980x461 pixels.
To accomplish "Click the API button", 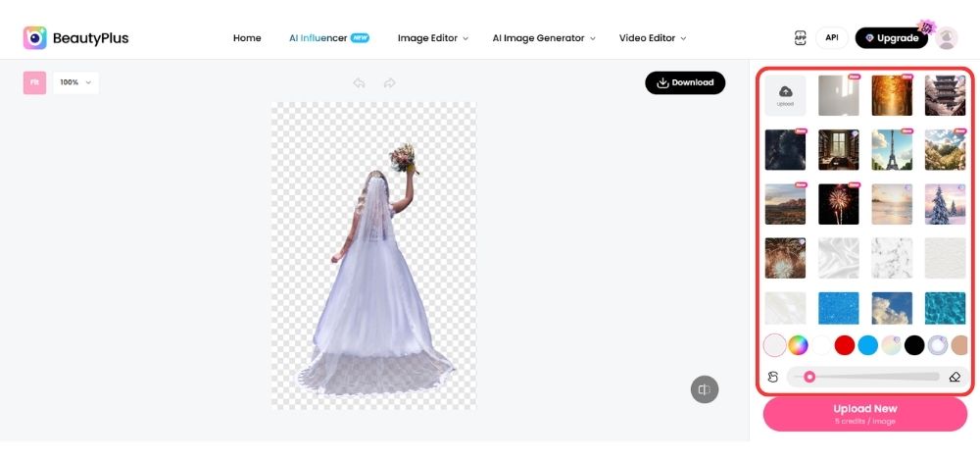I will coord(831,38).
